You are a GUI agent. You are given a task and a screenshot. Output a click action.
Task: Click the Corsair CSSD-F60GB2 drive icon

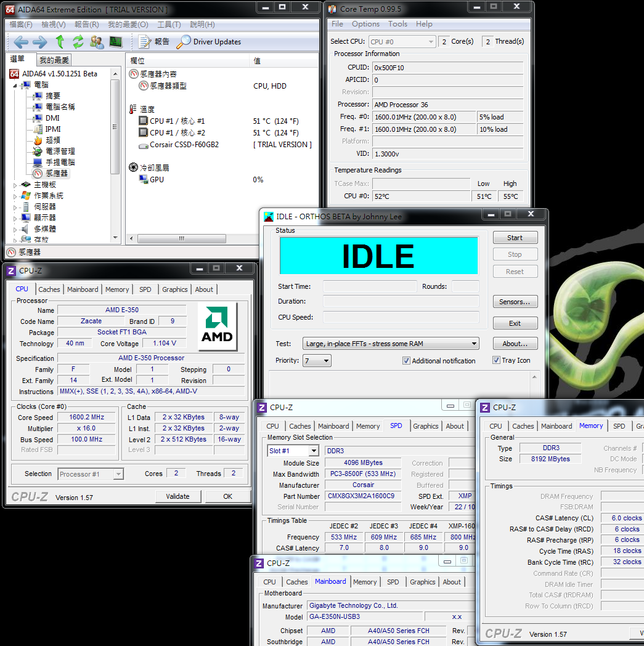tap(144, 145)
